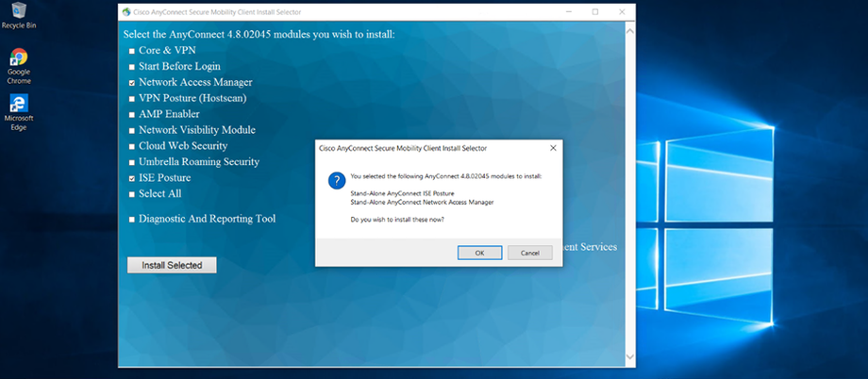Click 'Stand-Alone AnyConnect Network Access Manager' text
Screen dimensions: 868x379
tap(423, 203)
